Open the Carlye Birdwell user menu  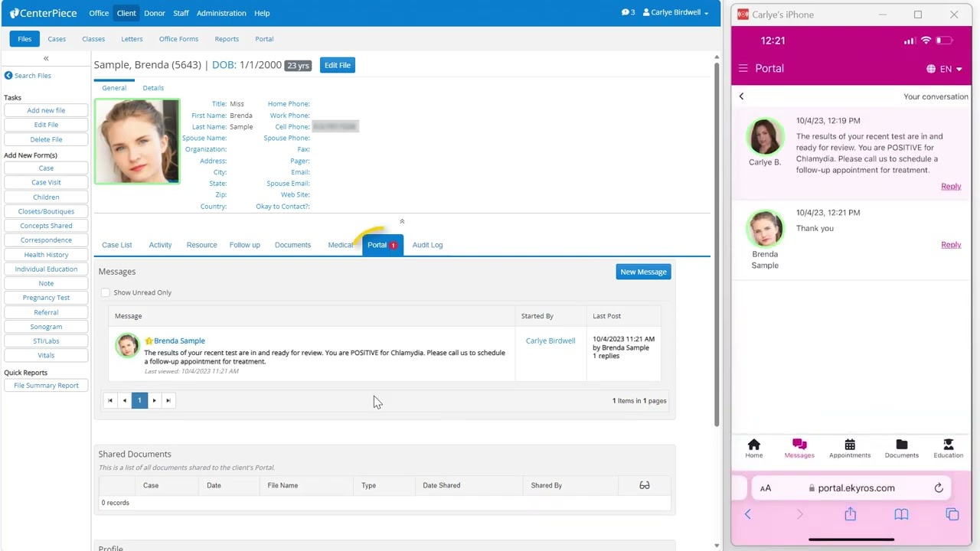point(675,12)
